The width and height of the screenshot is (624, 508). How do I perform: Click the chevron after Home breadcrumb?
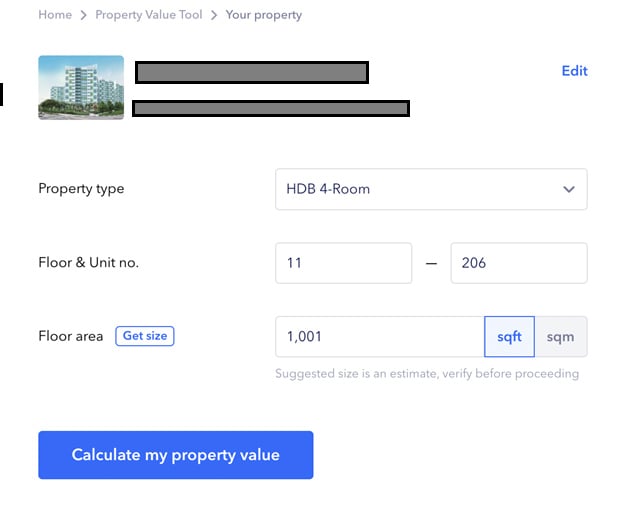(x=84, y=16)
